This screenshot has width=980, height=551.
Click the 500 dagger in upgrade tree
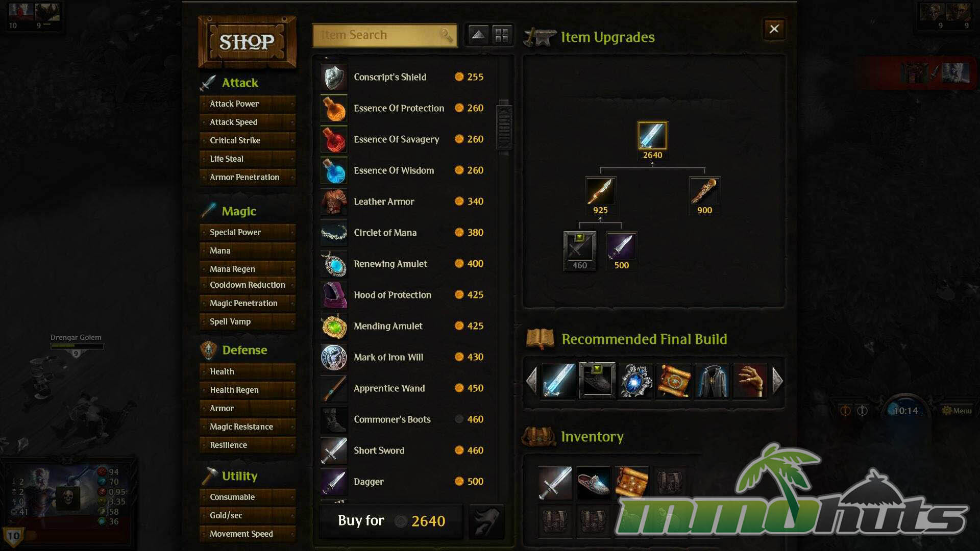pos(621,246)
